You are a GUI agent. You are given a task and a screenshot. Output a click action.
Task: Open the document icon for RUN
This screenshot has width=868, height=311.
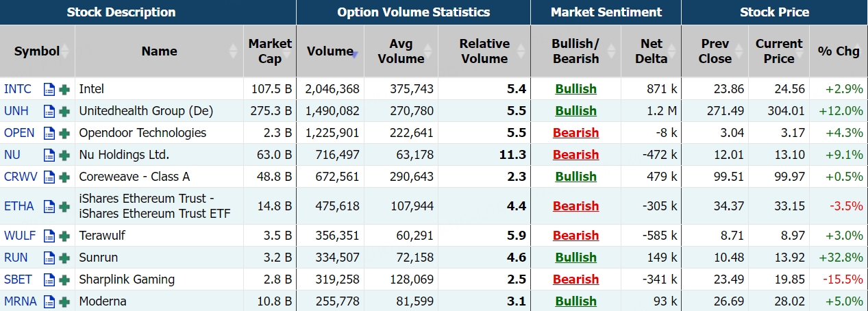(x=49, y=258)
